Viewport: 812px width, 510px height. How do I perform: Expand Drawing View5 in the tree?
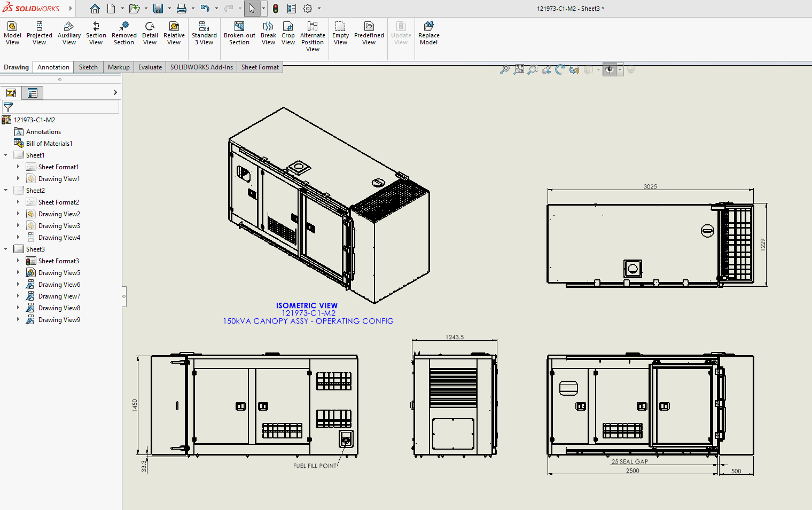[x=18, y=272]
